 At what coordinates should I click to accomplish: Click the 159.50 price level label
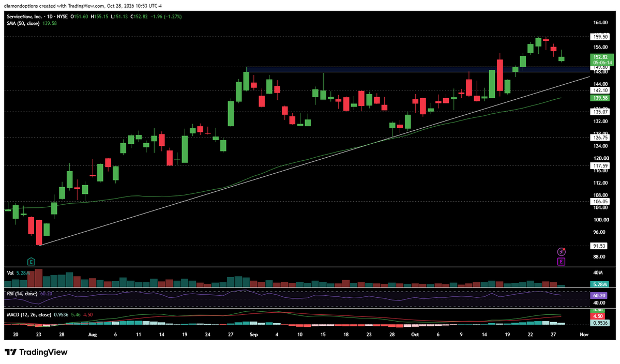click(x=599, y=37)
